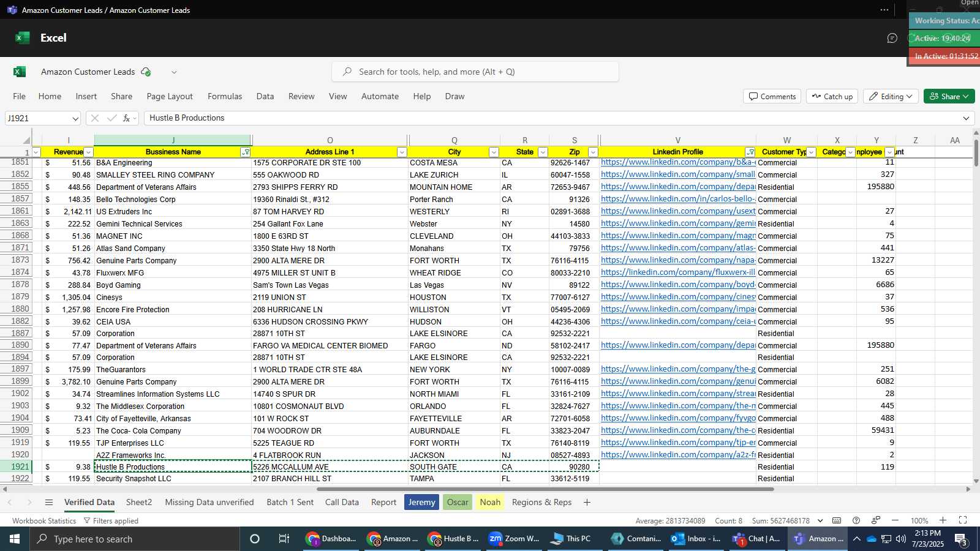Viewport: 980px width, 551px height.
Task: Click the keyboard icon in status bar
Action: coord(837,520)
